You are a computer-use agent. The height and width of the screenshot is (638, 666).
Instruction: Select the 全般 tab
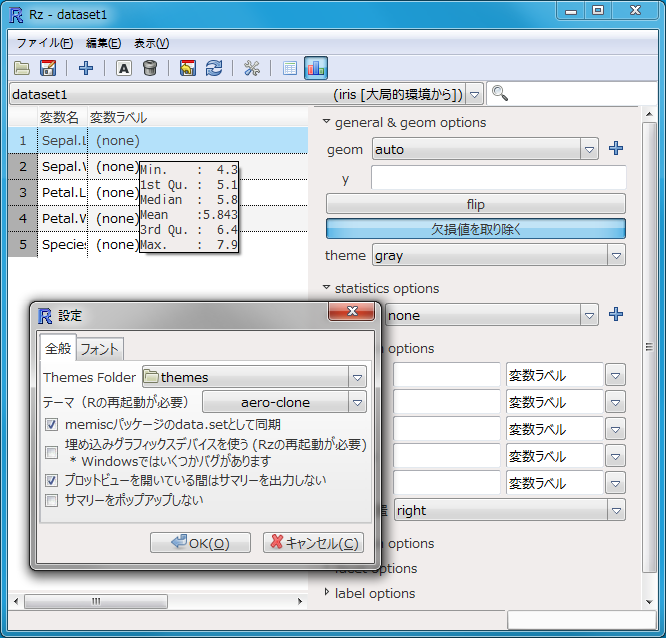(x=58, y=348)
